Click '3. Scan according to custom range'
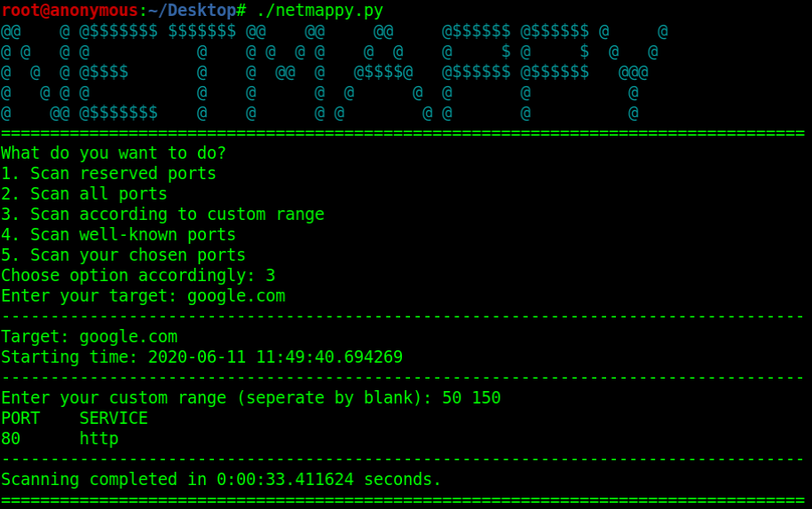 162,215
